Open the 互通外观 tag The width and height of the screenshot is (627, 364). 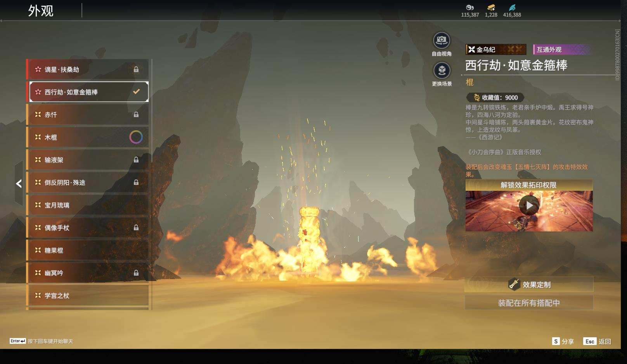pyautogui.click(x=561, y=50)
